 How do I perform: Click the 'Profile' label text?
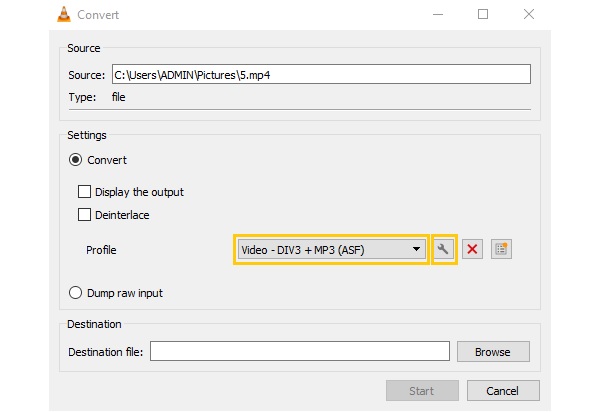pos(101,250)
